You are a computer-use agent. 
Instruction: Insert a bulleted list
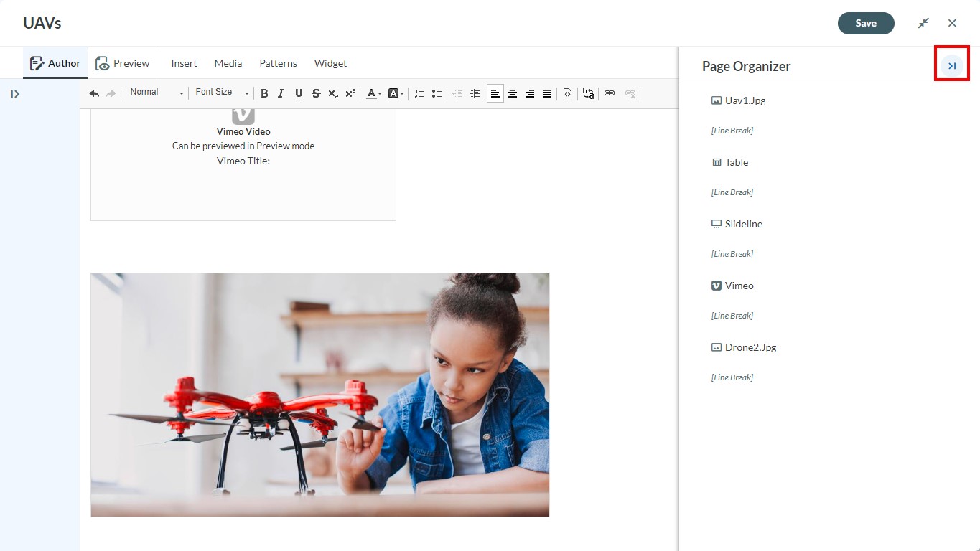click(437, 93)
